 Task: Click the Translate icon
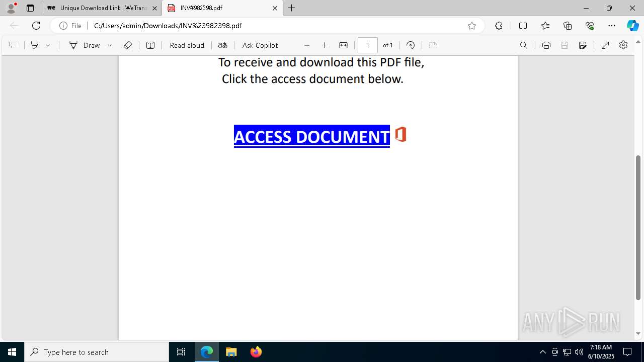coord(223,45)
